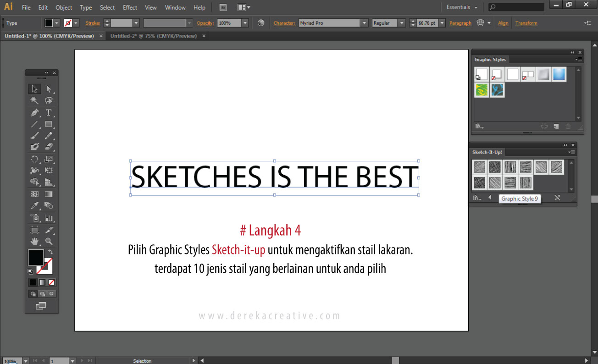Click the Paragraph link in control bar
The height and width of the screenshot is (364, 598).
(460, 23)
